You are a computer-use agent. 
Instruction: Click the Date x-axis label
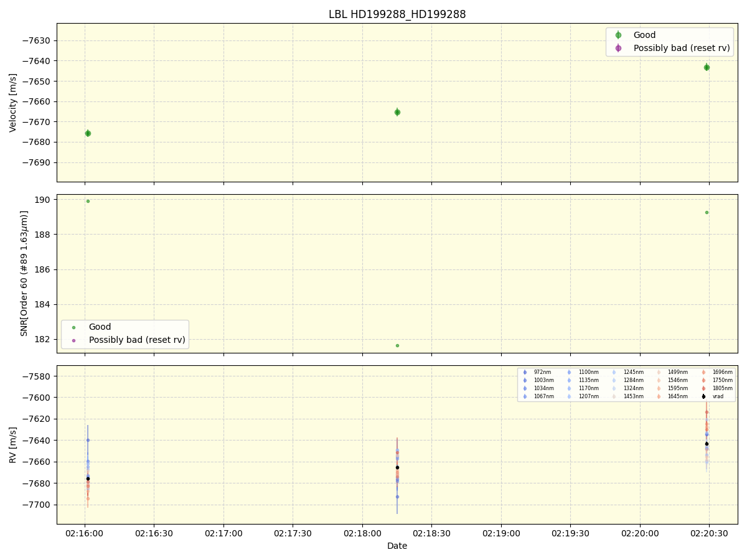tap(397, 546)
